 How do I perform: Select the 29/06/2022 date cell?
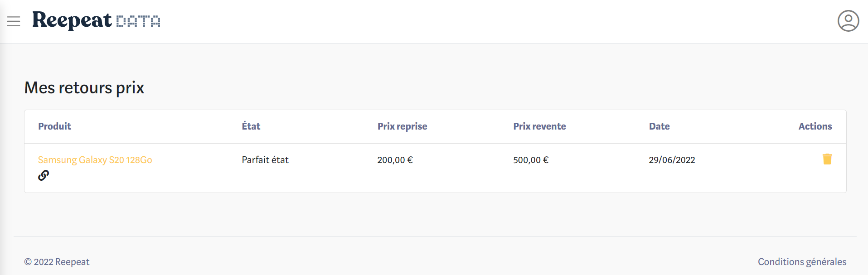click(x=672, y=160)
